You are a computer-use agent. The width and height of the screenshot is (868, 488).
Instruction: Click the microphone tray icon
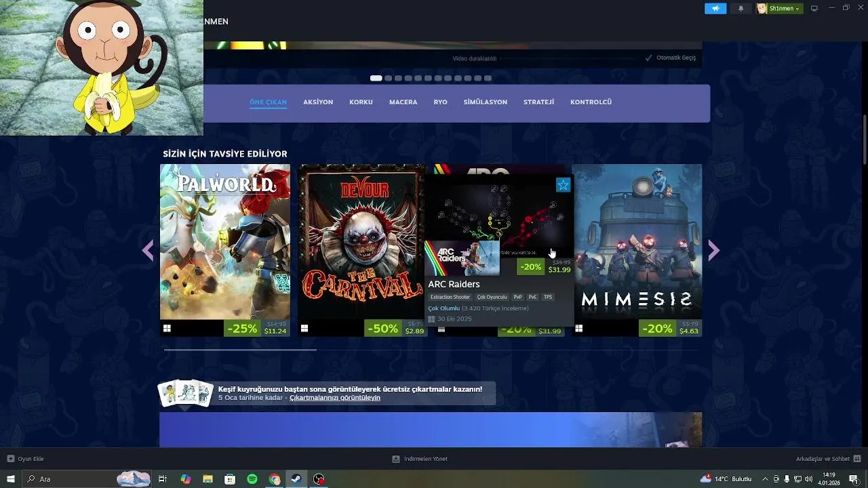(787, 479)
